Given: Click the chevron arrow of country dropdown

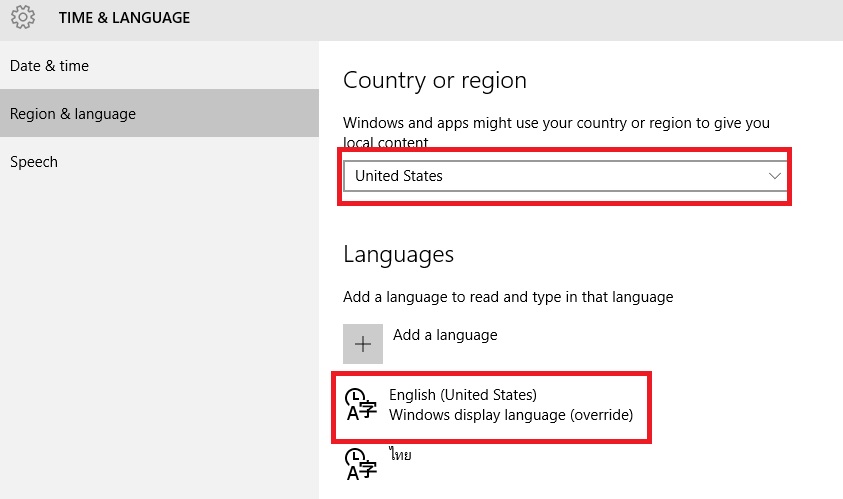Looking at the screenshot, I should (x=775, y=176).
